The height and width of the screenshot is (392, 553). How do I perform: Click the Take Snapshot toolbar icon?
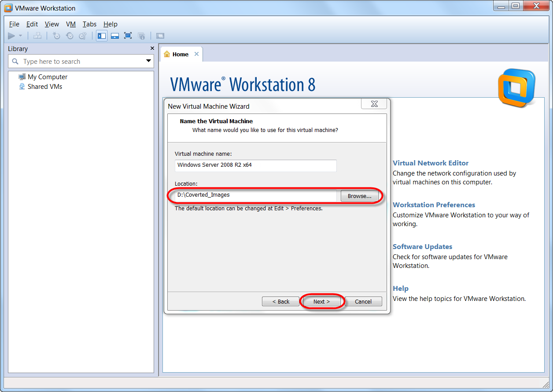(56, 36)
